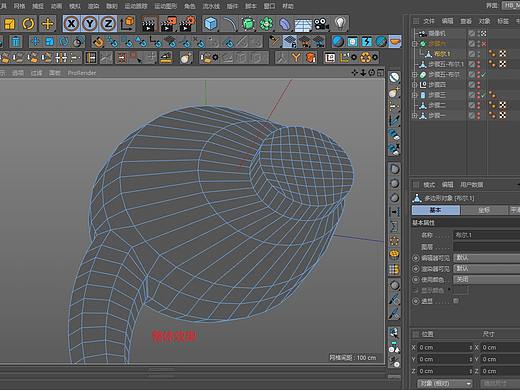This screenshot has width=520, height=390.
Task: Toggle the X axis lock
Action: (71, 24)
